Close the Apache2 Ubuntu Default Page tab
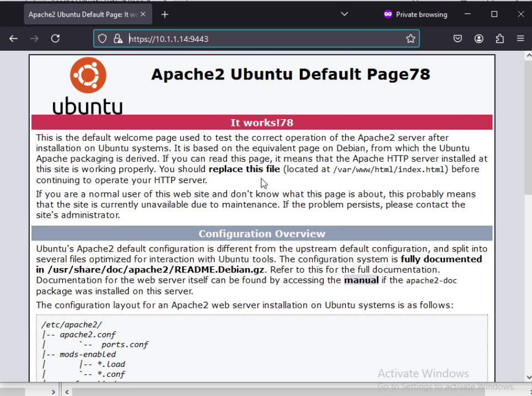Screen dimensions: 532x396 (143, 14)
